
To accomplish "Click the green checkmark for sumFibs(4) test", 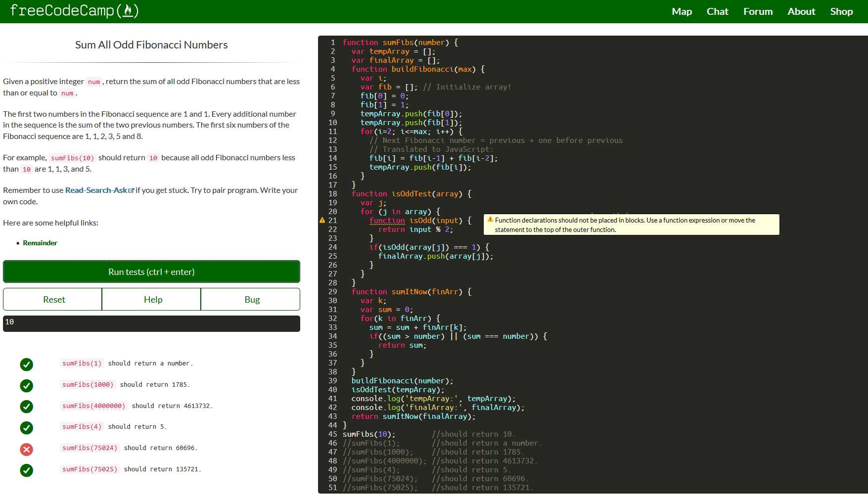I will [x=27, y=428].
